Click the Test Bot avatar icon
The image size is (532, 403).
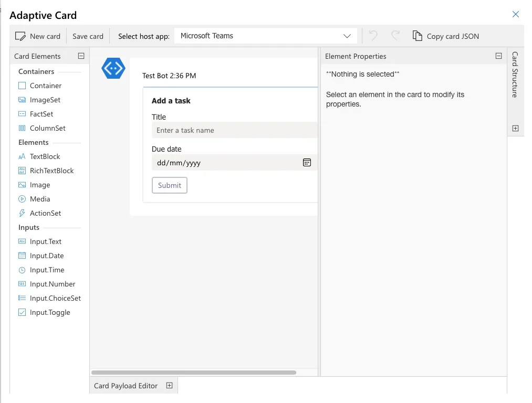(x=113, y=68)
